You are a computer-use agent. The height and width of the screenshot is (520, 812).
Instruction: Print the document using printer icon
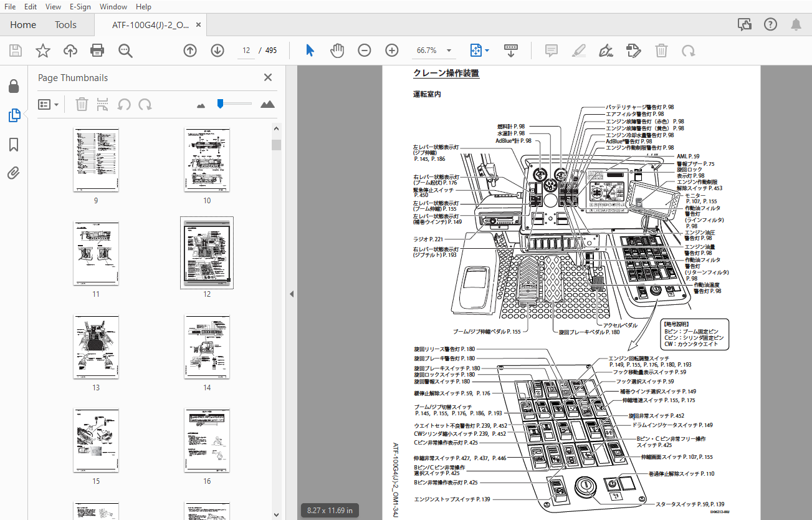(x=97, y=51)
